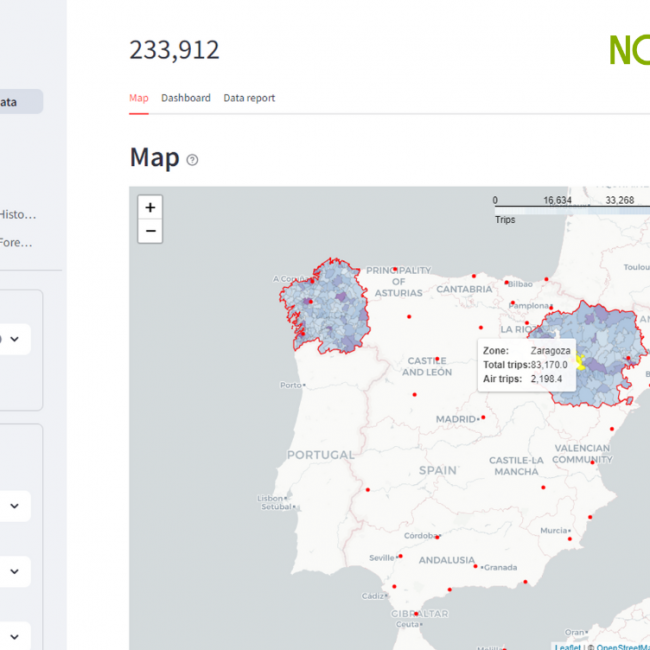650x650 pixels.
Task: Open the bottom-most visible sidebar dropdown
Action: [x=14, y=636]
